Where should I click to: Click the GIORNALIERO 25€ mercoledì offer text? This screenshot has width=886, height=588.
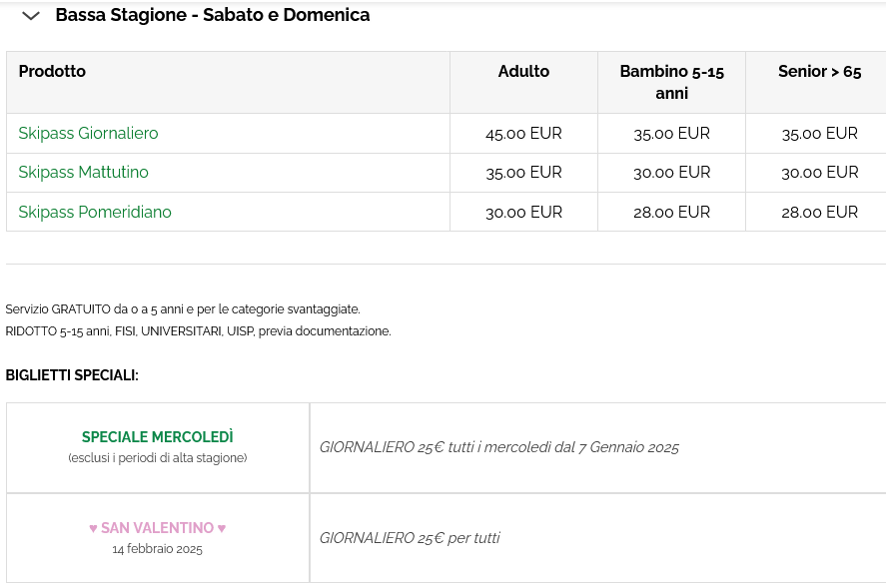[x=498, y=447]
